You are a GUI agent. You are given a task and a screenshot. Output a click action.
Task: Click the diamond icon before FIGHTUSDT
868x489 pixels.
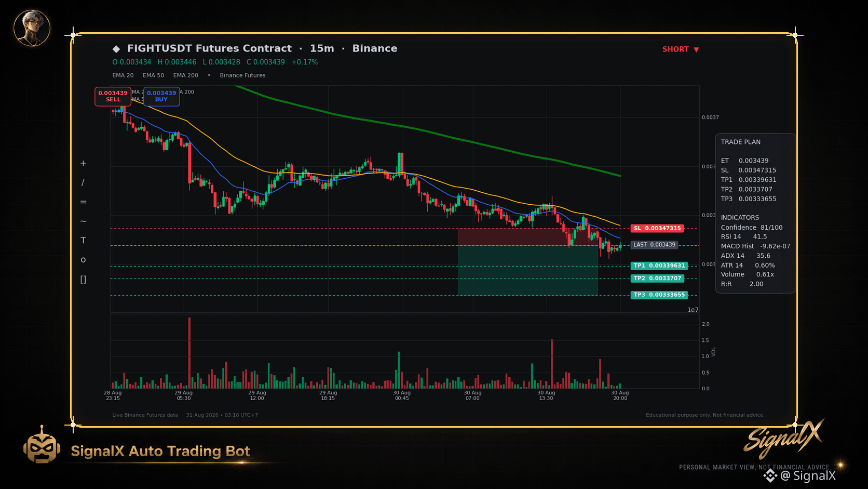[x=116, y=49]
